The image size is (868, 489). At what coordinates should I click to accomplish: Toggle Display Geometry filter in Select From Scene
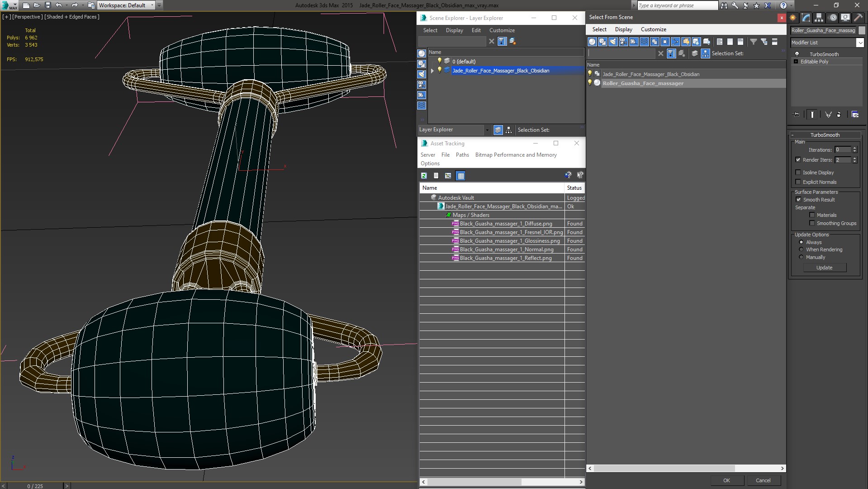(x=592, y=42)
